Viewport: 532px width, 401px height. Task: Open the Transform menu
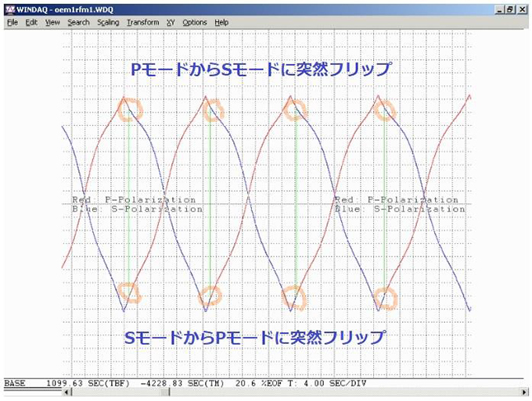click(143, 23)
